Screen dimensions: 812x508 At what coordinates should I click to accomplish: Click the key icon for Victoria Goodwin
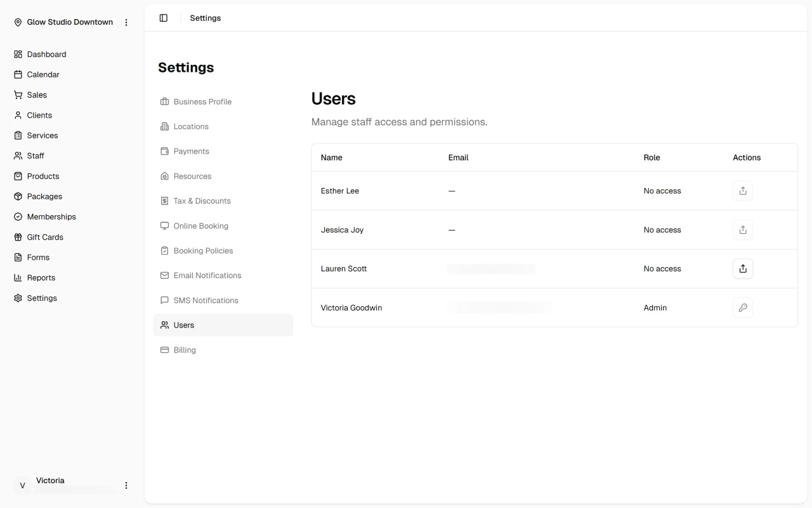[743, 307]
